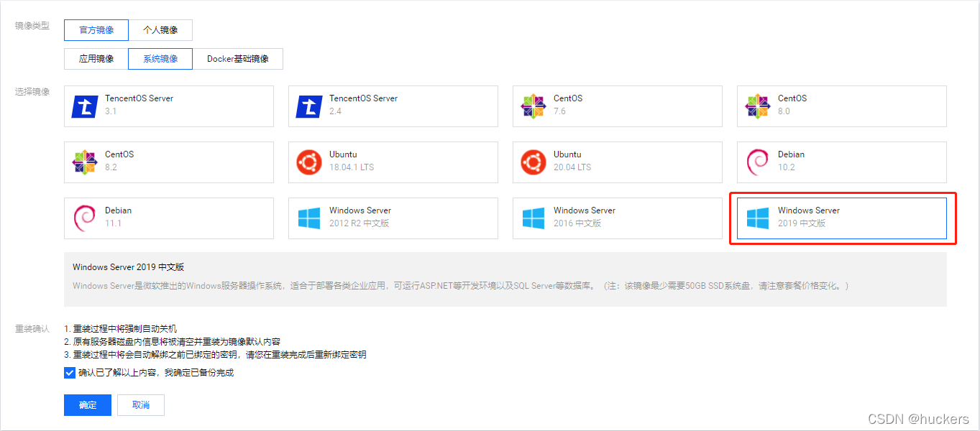
Task: Click the '8.0' version text under CentOS
Action: pyautogui.click(x=784, y=111)
